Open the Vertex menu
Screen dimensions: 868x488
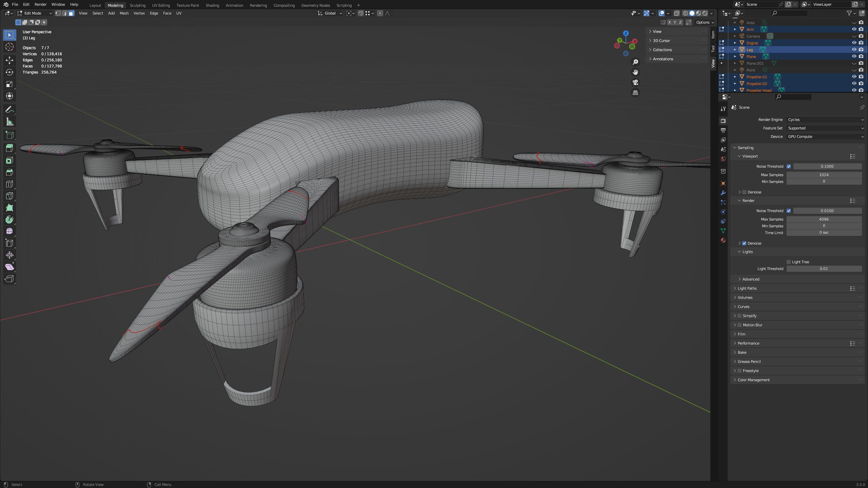(139, 13)
